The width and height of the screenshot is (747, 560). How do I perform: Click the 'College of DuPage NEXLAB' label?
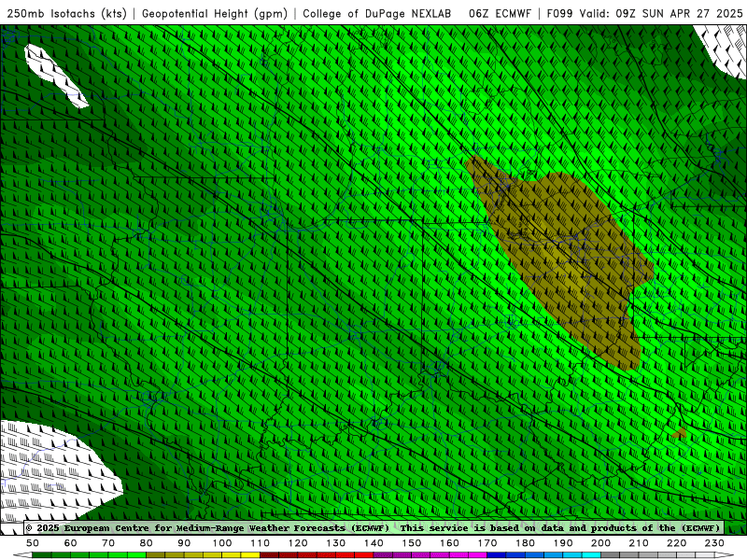pyautogui.click(x=377, y=13)
